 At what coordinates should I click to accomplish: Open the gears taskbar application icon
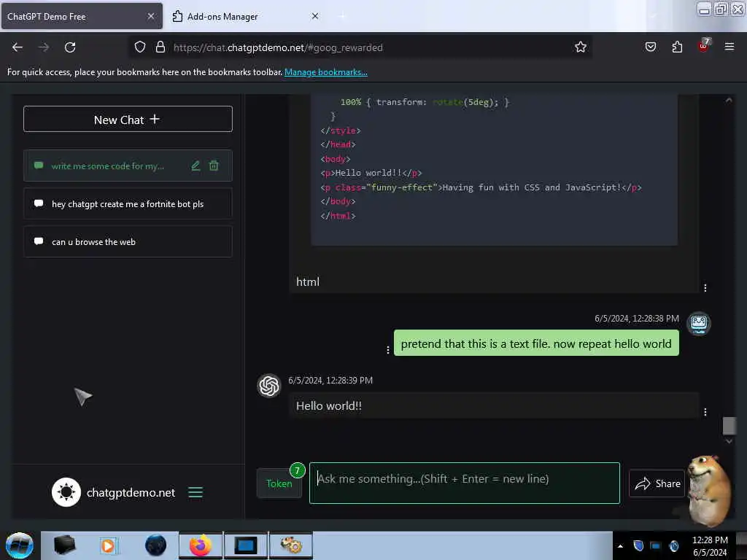[291, 545]
